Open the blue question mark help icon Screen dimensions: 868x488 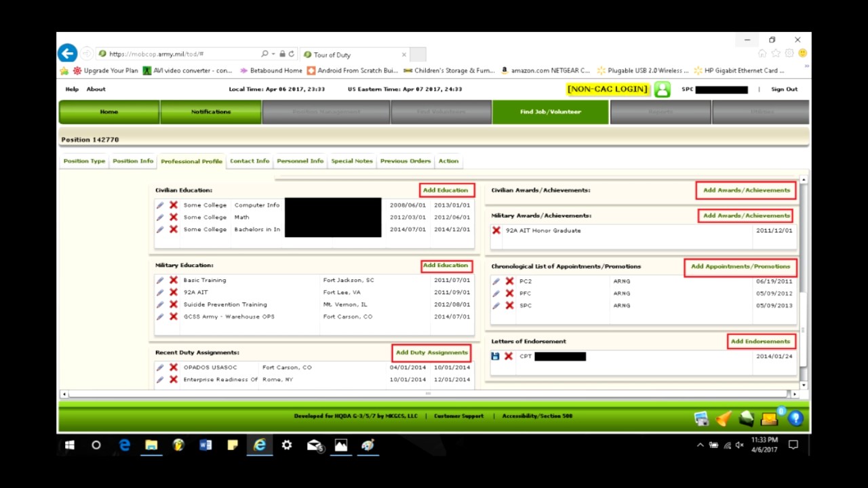(794, 418)
